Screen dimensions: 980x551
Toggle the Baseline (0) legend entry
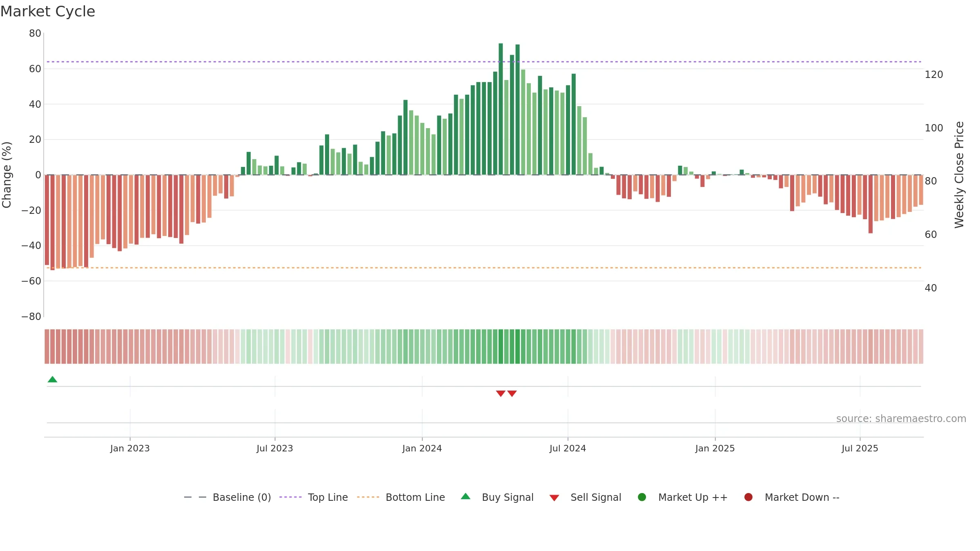[227, 497]
